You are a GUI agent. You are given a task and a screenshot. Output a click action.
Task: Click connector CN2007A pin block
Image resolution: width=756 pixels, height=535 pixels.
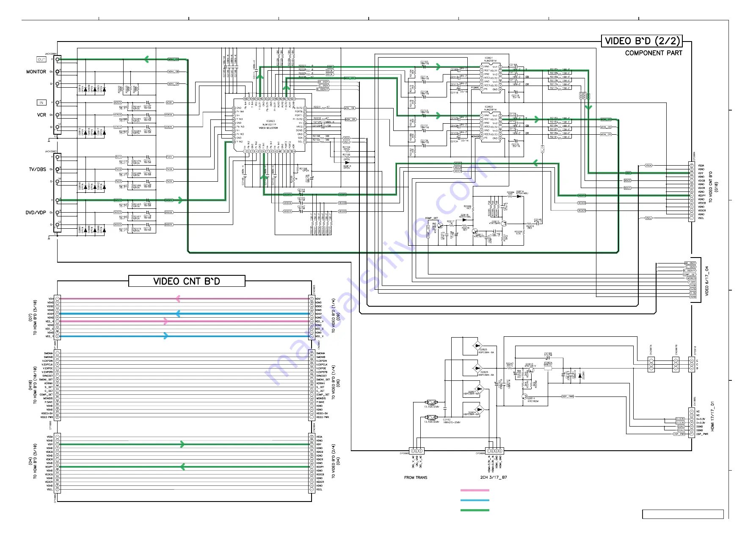(651, 364)
